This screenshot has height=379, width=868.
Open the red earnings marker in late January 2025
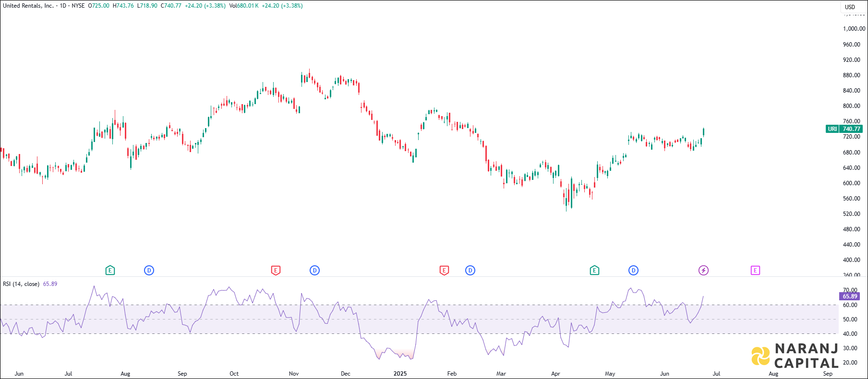(x=444, y=271)
